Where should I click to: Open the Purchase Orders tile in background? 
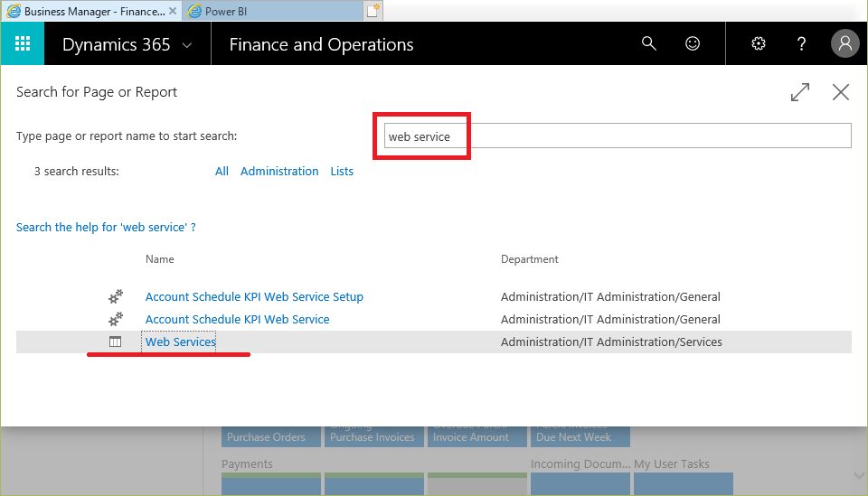(x=270, y=436)
